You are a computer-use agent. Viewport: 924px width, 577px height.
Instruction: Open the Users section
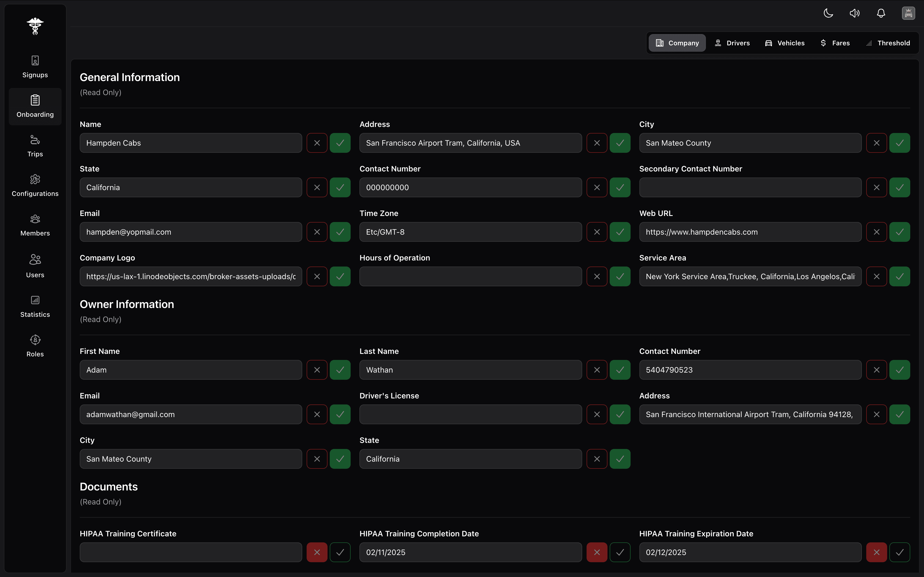[x=35, y=266]
